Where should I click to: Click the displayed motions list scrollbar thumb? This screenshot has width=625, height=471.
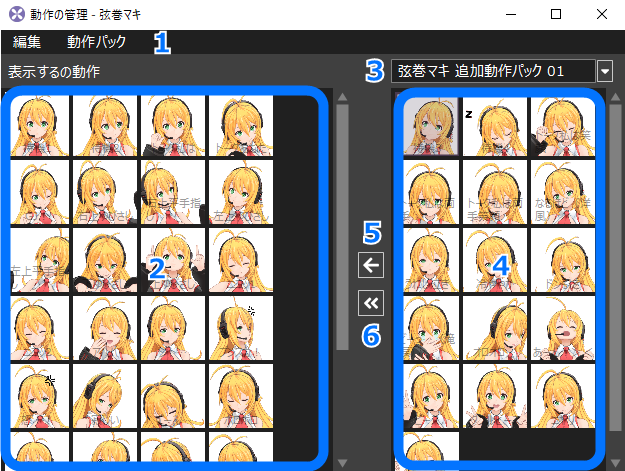click(342, 227)
